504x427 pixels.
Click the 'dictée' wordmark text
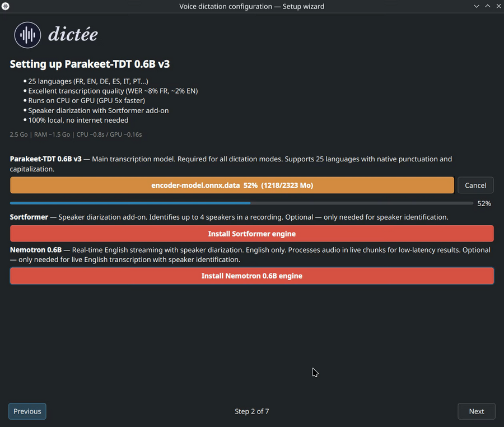point(73,34)
